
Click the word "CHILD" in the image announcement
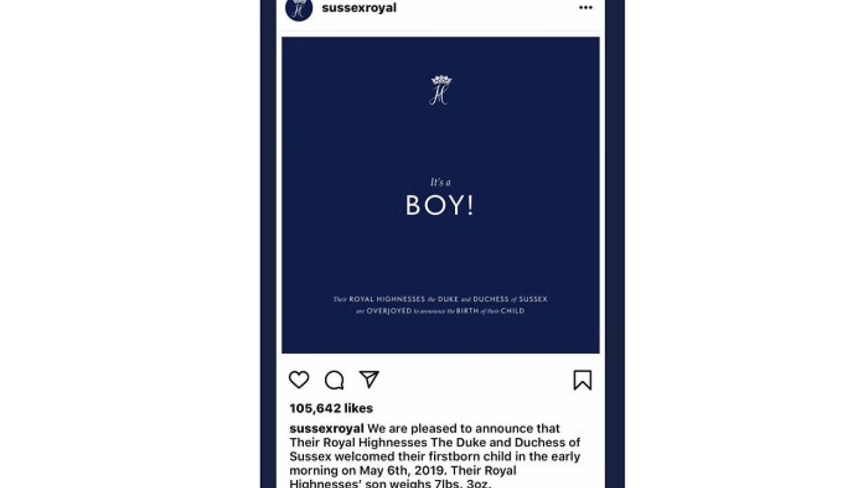pyautogui.click(x=512, y=311)
